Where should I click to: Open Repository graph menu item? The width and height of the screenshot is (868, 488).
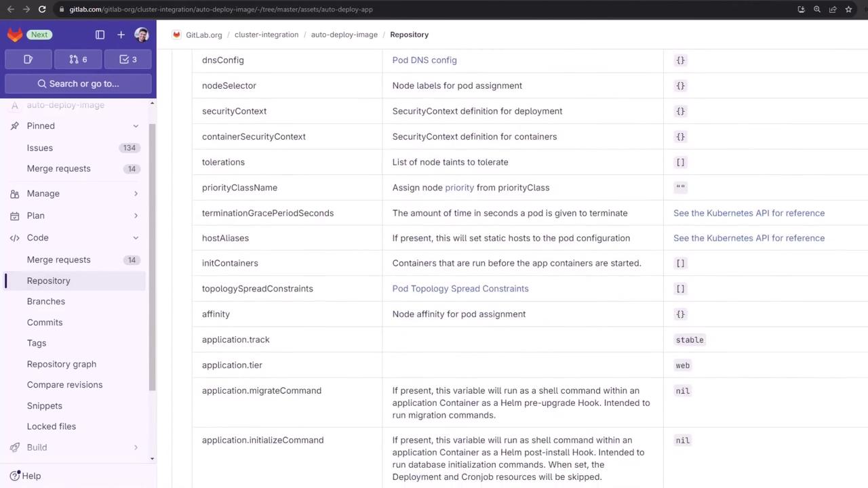[x=62, y=364]
